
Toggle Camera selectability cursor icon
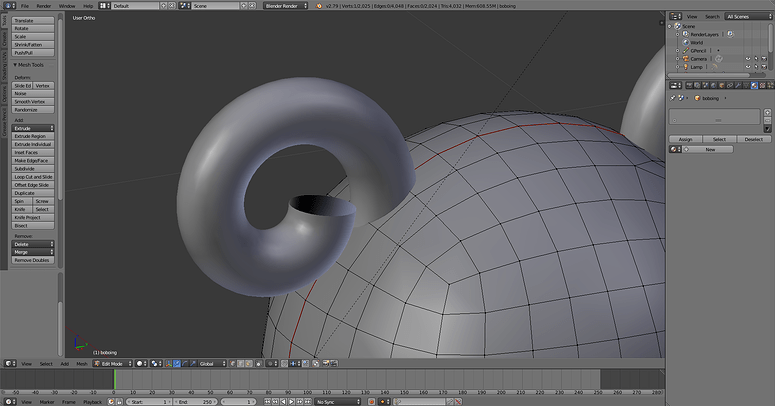756,59
